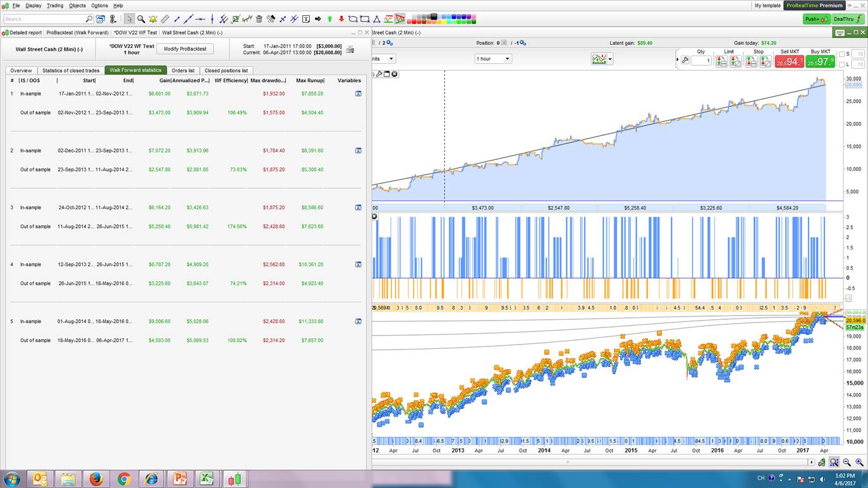Viewport: 868px width, 488px height.
Task: Click the Modify ProBacktest button
Action: point(185,49)
